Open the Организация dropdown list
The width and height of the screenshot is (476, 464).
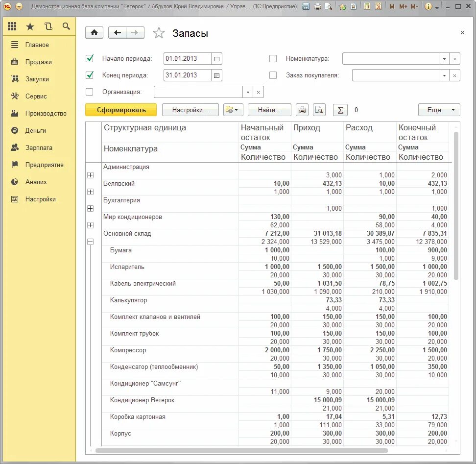248,92
